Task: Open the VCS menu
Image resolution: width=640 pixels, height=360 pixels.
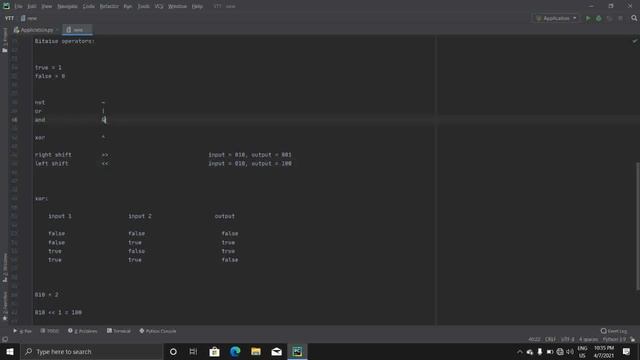Action: point(159,7)
